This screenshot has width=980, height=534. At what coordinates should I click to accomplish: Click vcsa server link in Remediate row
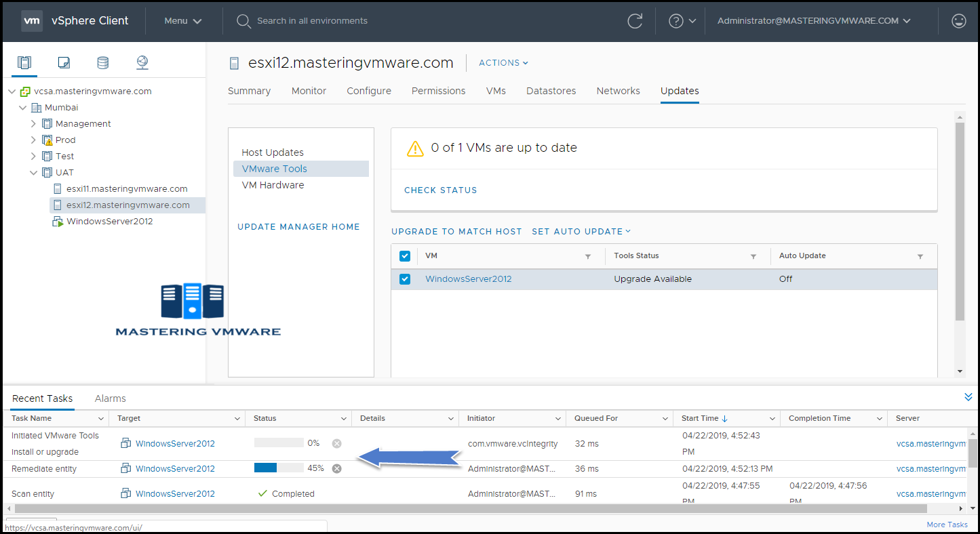click(930, 468)
